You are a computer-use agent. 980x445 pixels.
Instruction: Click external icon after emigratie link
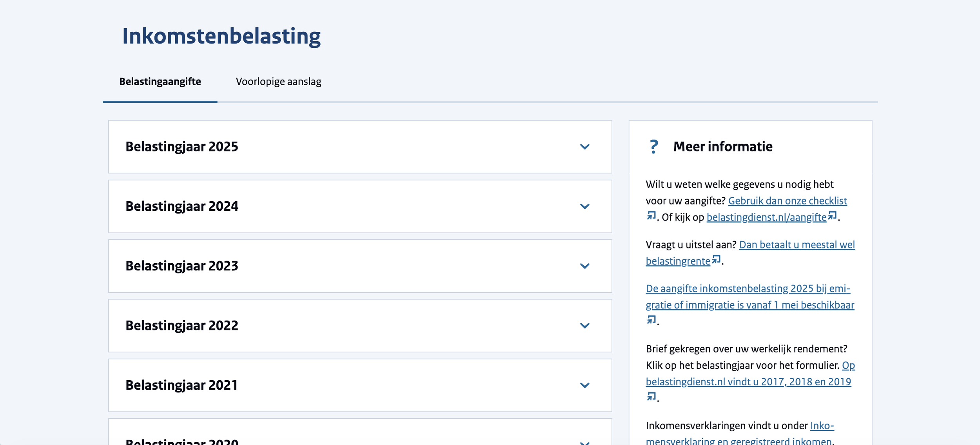click(651, 320)
